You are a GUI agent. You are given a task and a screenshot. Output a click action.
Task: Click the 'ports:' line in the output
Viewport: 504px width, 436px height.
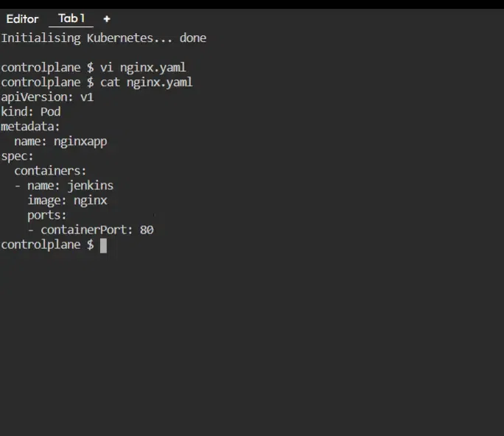[x=47, y=215]
